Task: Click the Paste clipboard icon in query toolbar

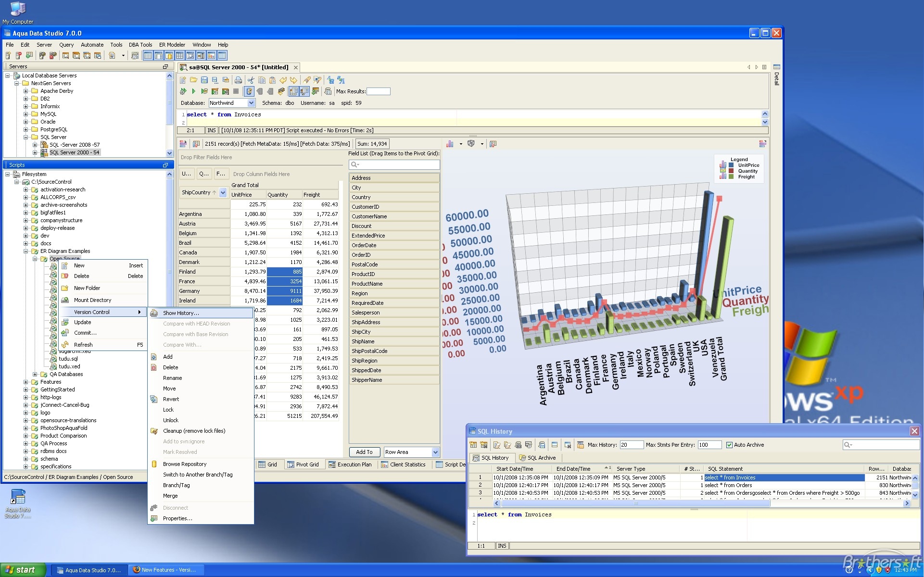Action: (272, 80)
